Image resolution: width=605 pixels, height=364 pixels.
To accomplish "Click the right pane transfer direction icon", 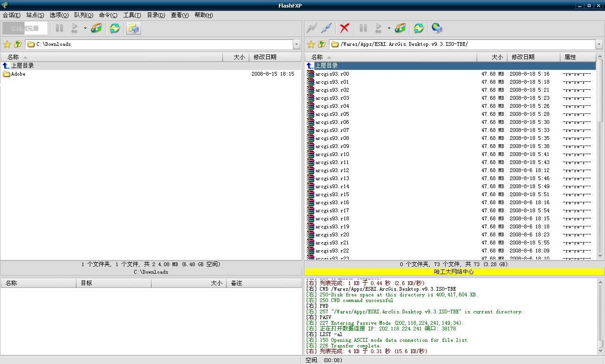I will tap(400, 28).
